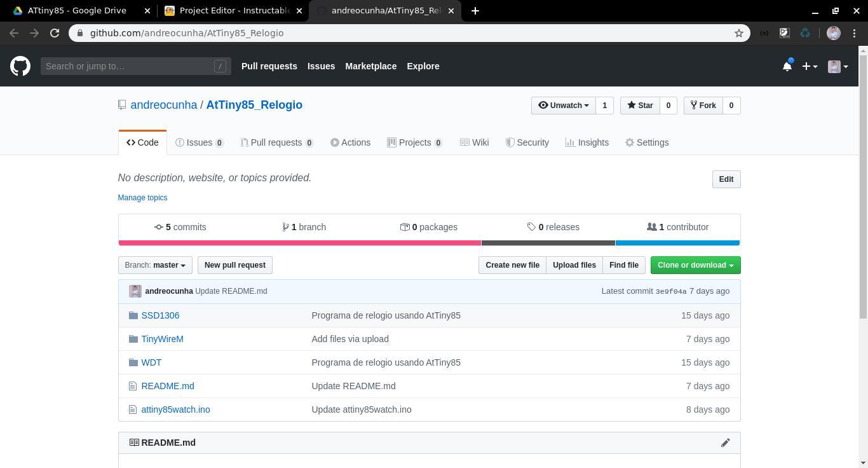
Task: Open the Insights tab
Action: pos(587,142)
